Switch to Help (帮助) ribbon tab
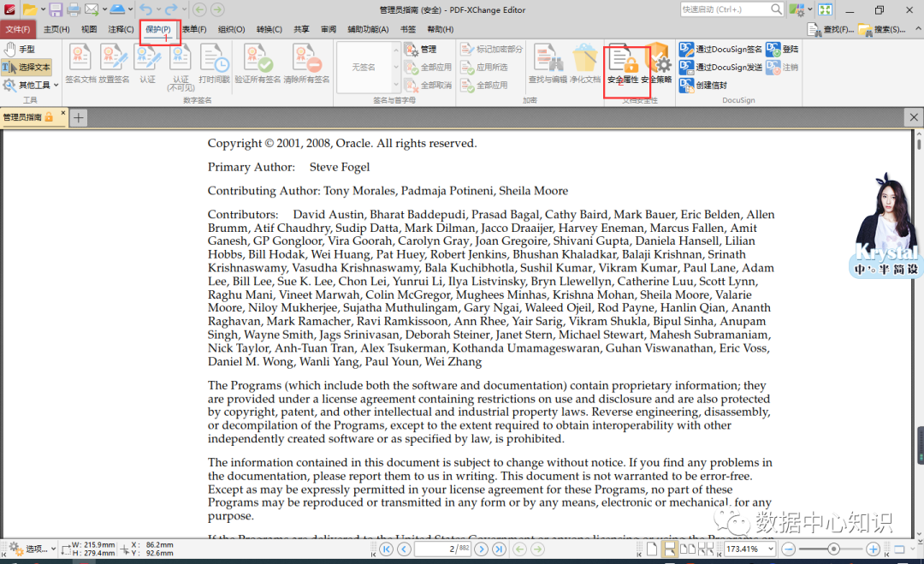This screenshot has width=924, height=564. tap(441, 29)
